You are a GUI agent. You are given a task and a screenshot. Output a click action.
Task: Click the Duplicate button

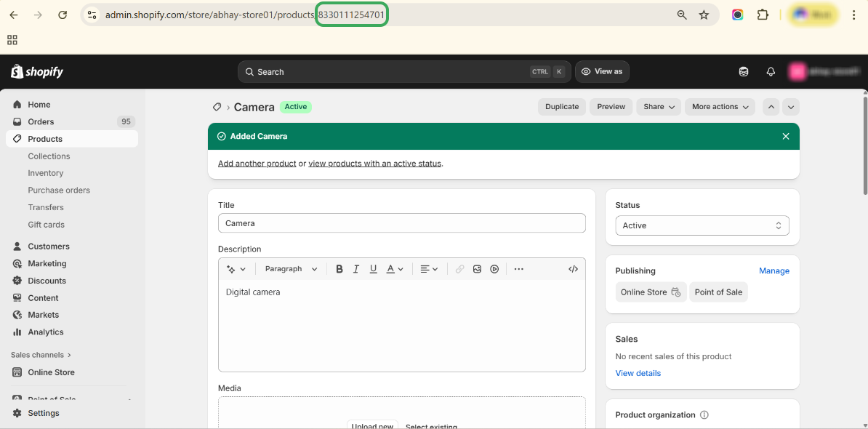click(562, 107)
